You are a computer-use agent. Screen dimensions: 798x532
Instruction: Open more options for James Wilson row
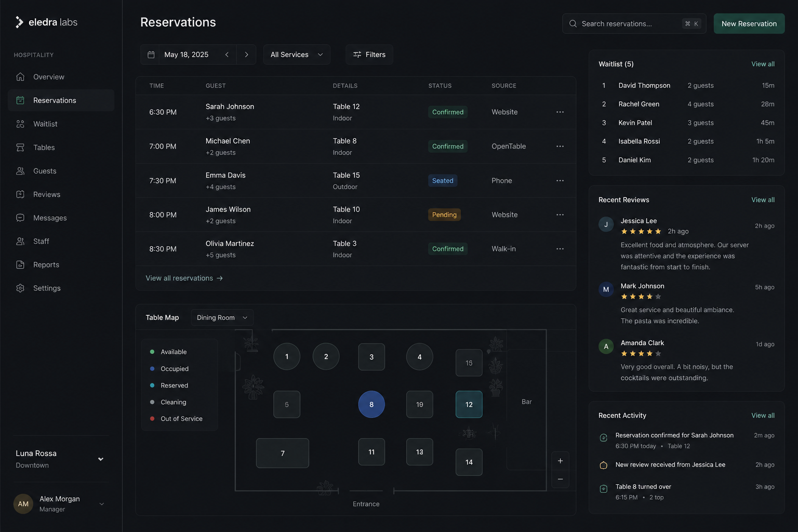tap(560, 215)
